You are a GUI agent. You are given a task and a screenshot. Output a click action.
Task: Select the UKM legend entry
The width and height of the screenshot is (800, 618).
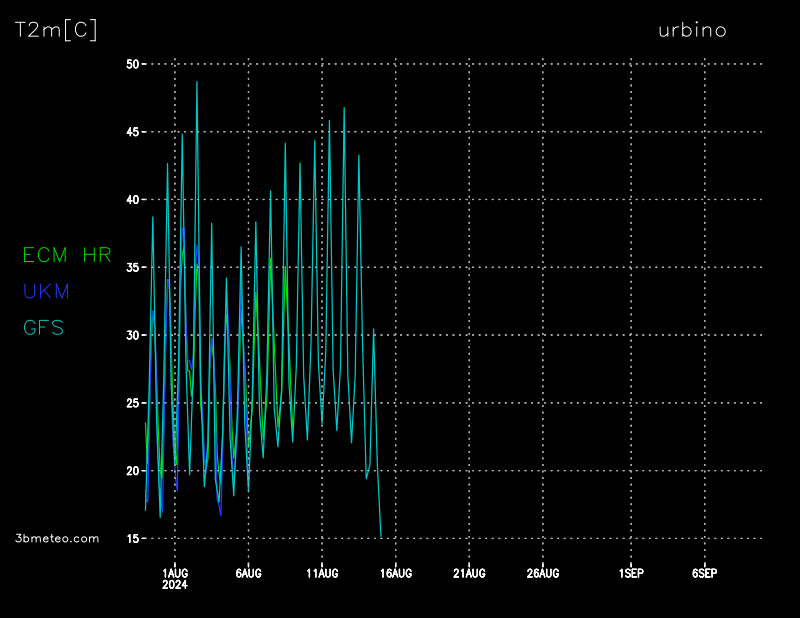46,292
